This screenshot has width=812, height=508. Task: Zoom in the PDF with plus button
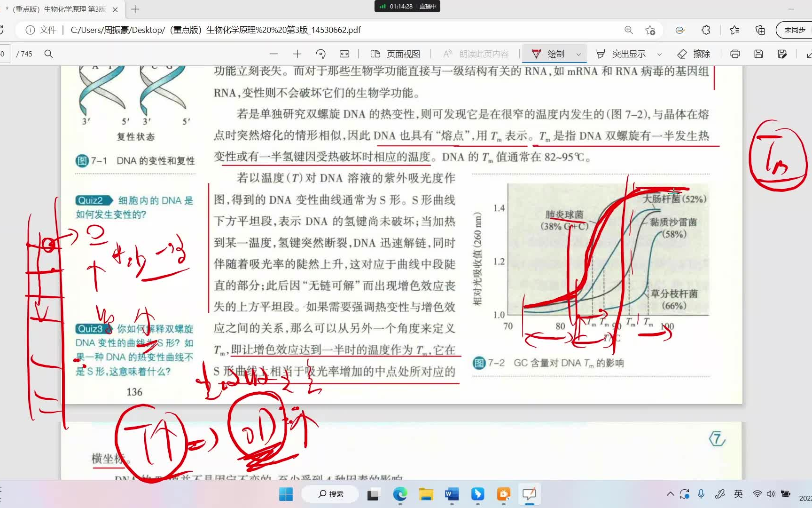click(297, 54)
